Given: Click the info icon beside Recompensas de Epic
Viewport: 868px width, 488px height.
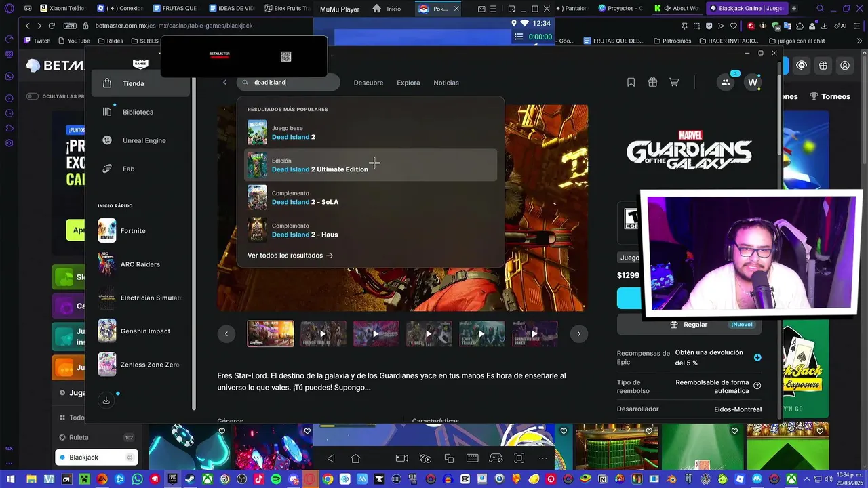Looking at the screenshot, I should pyautogui.click(x=757, y=357).
